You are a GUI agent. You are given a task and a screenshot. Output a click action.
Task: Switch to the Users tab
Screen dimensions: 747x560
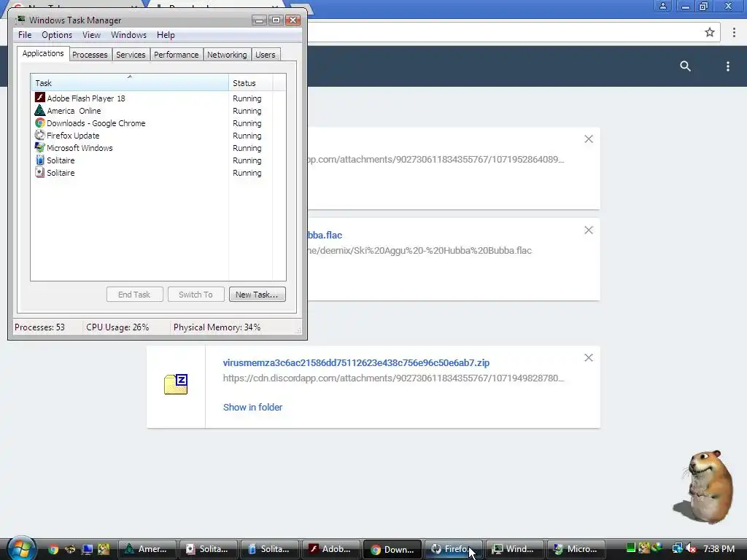(x=266, y=55)
